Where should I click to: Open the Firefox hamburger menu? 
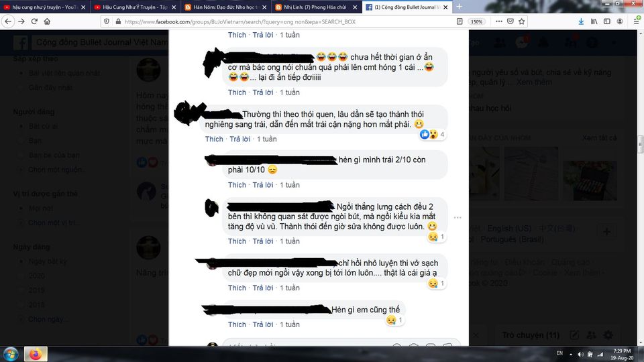point(636,21)
